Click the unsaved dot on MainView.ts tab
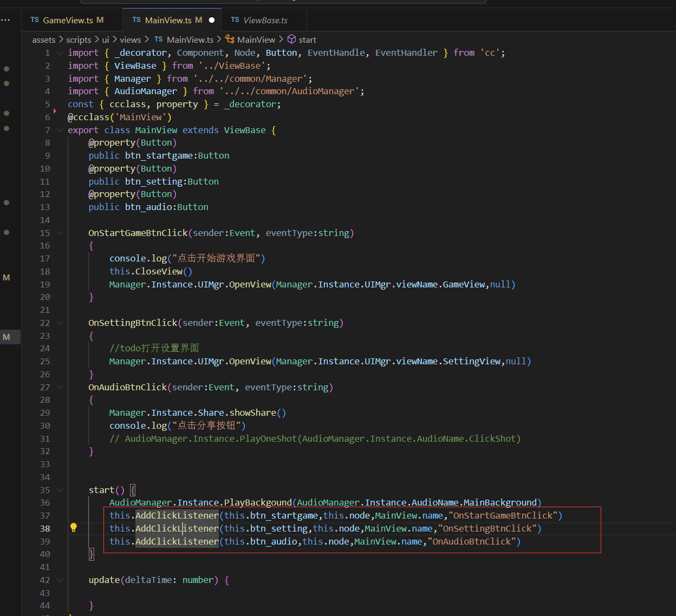Screen dimensions: 676x616 click(x=212, y=20)
